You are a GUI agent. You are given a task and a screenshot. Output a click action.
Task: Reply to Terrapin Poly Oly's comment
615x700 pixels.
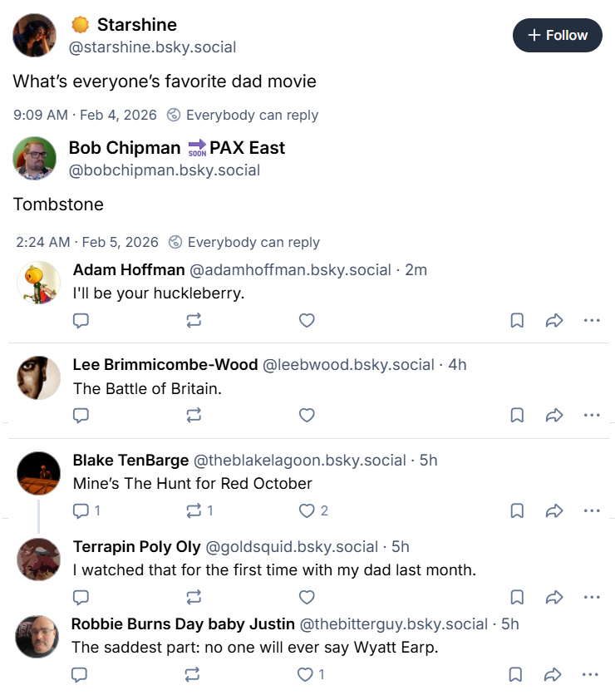(81, 597)
